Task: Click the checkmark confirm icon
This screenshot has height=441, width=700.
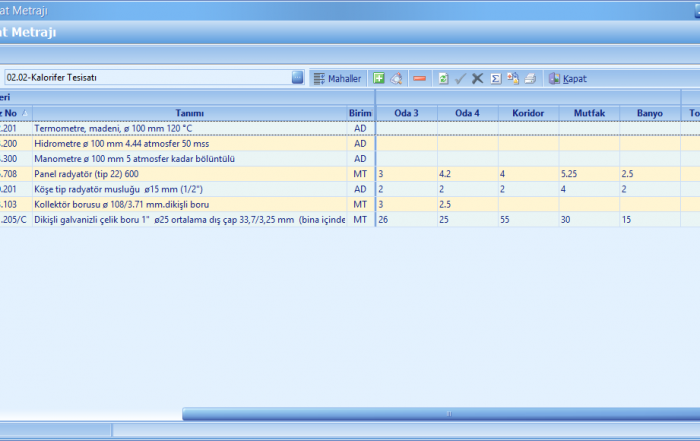Action: pos(460,78)
